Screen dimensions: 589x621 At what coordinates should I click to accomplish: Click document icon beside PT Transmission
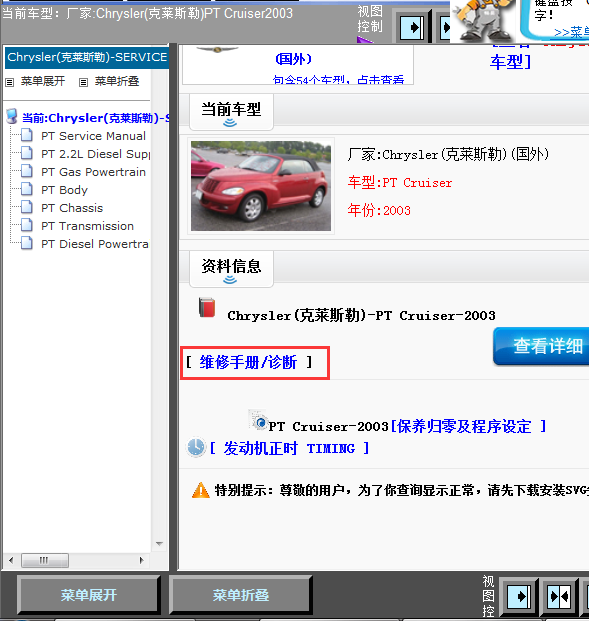pos(27,225)
